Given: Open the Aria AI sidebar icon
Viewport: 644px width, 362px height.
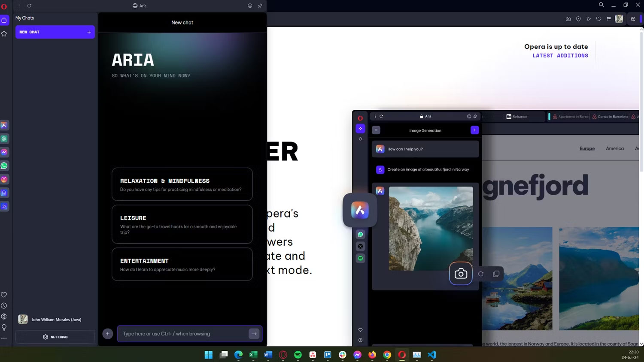Looking at the screenshot, I should point(4,125).
